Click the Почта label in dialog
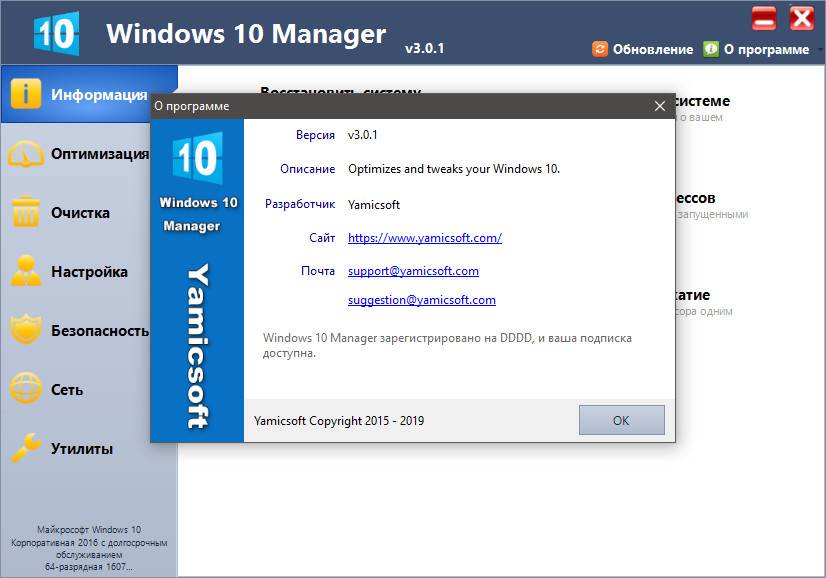 coord(318,271)
